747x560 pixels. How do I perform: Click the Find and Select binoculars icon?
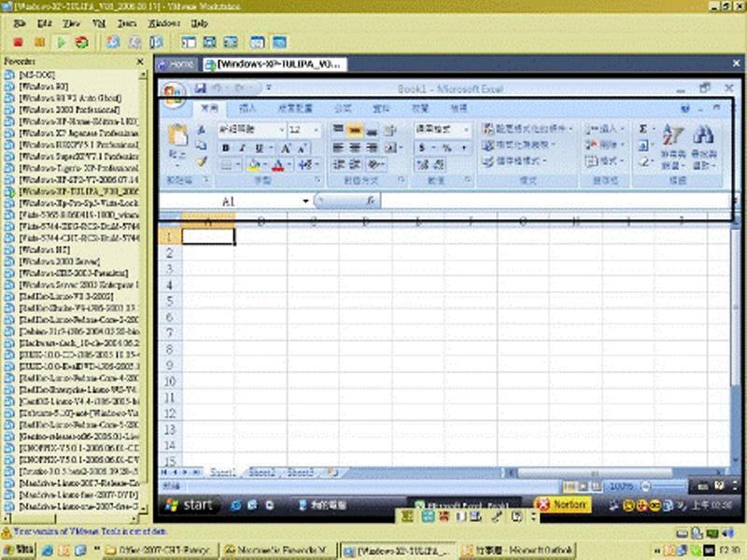703,135
